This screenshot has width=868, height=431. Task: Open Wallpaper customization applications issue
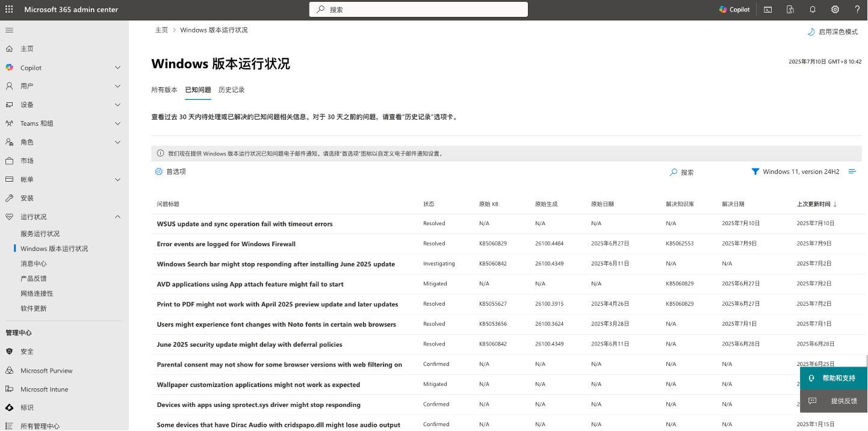click(x=258, y=385)
